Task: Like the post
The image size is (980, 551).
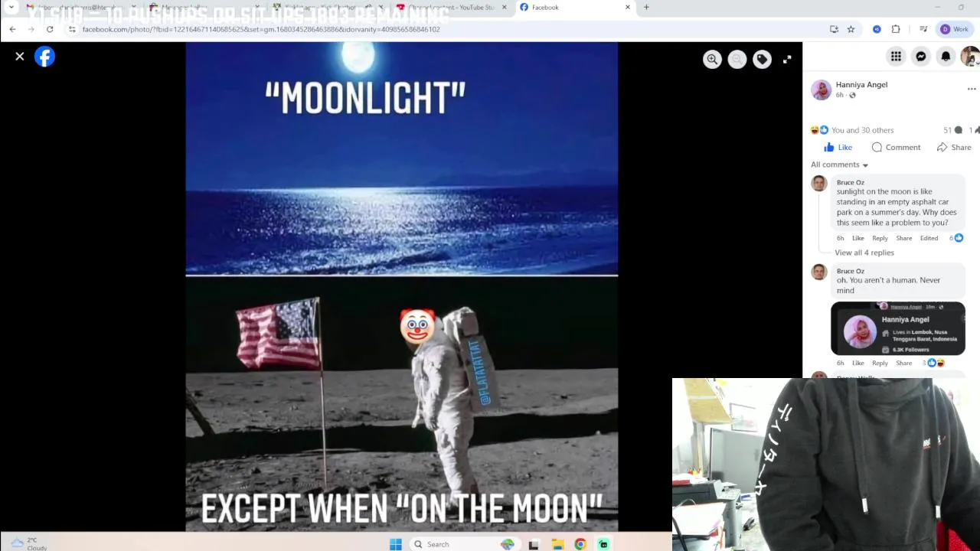Action: tap(838, 148)
